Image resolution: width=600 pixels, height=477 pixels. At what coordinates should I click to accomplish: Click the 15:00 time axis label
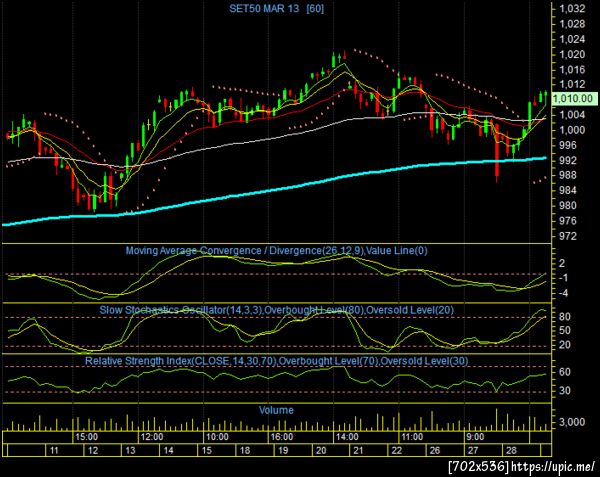pos(86,437)
